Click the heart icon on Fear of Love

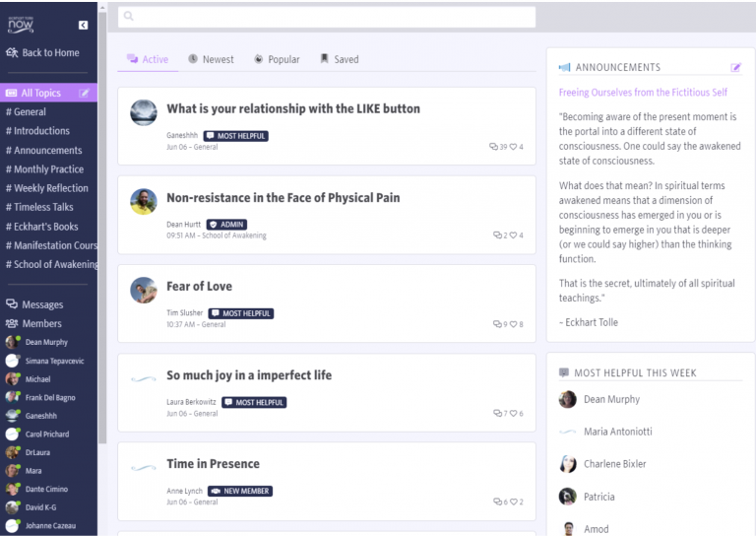[x=513, y=324]
